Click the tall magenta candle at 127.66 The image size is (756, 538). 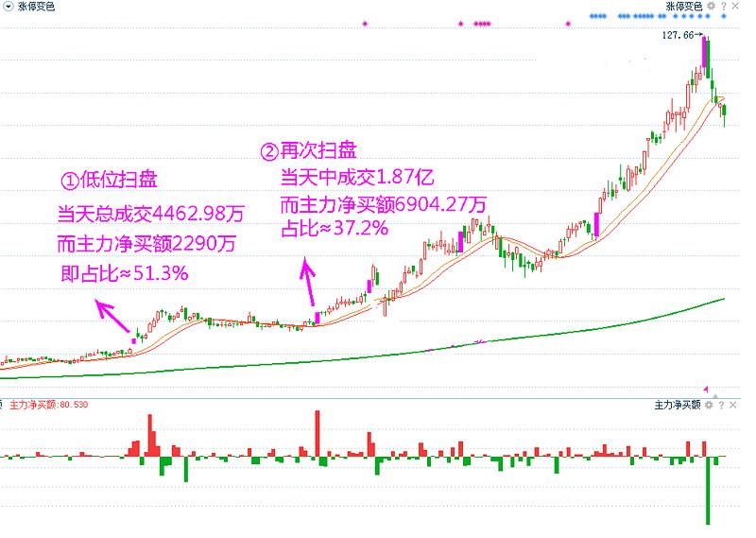[x=704, y=52]
